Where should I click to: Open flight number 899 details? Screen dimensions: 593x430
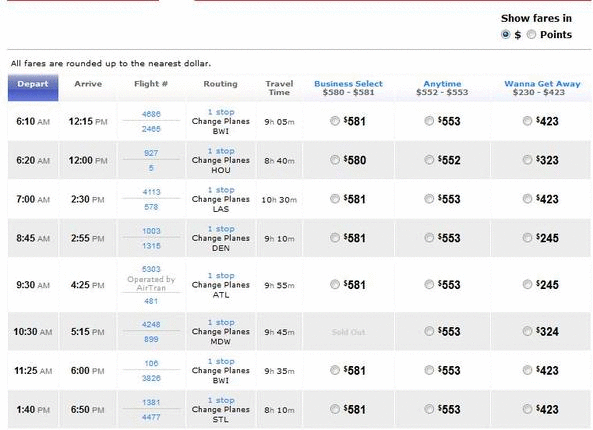(151, 339)
